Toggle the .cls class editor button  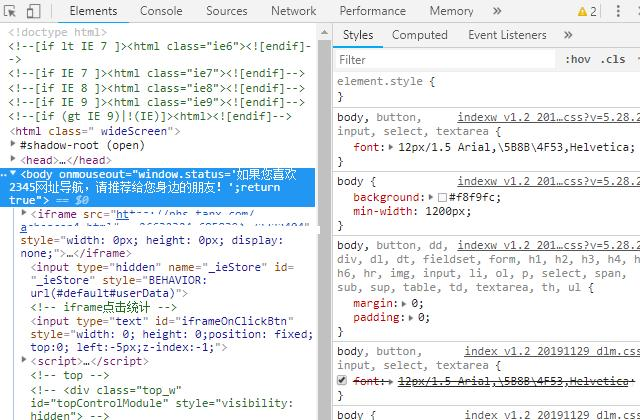(613, 60)
